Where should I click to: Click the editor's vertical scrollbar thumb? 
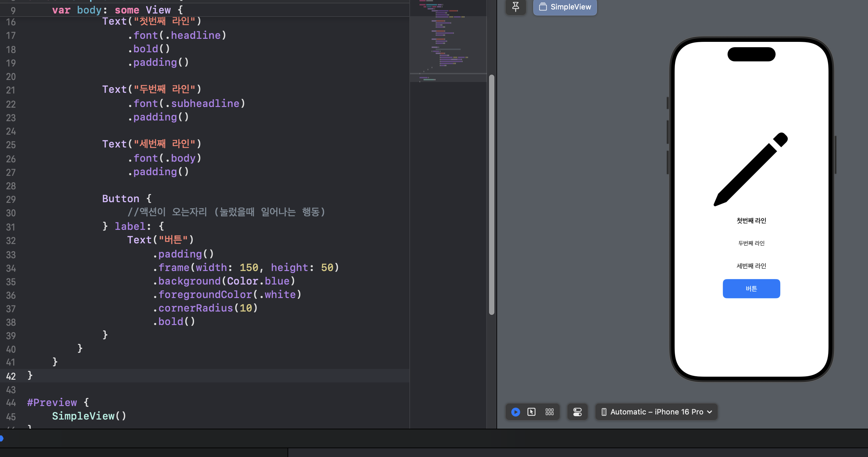[x=491, y=194]
